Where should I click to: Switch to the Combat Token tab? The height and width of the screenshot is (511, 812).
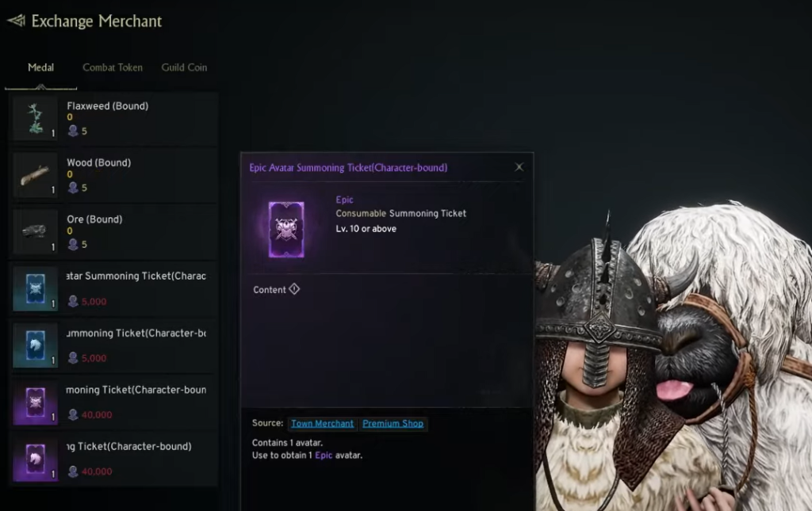pos(113,67)
